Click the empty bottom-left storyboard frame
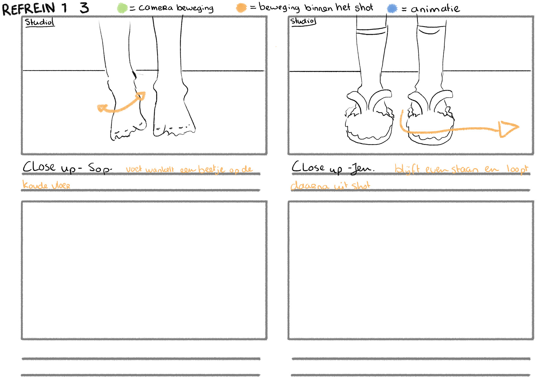 (x=144, y=270)
